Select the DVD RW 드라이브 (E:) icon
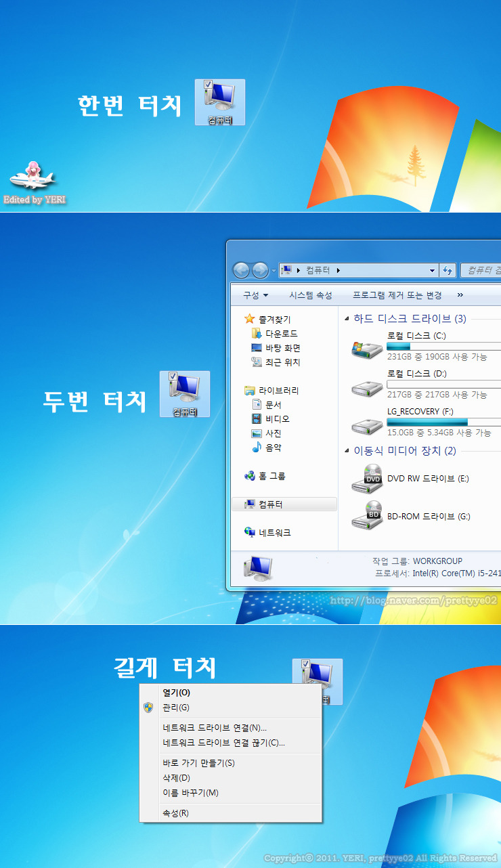The width and height of the screenshot is (501, 868). coord(367,479)
